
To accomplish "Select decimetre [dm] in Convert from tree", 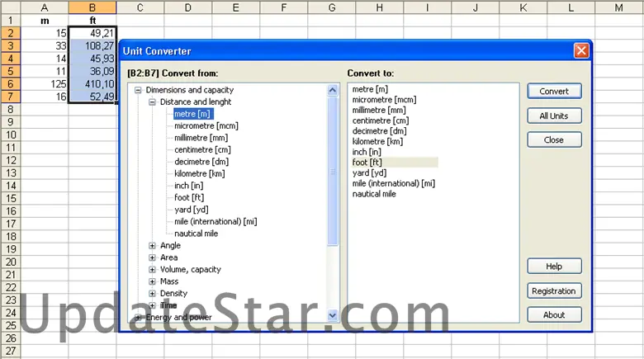I will 201,162.
